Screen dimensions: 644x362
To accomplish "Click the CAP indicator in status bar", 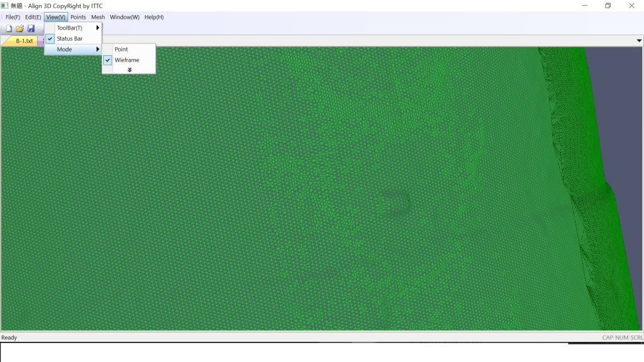I will click(x=608, y=337).
